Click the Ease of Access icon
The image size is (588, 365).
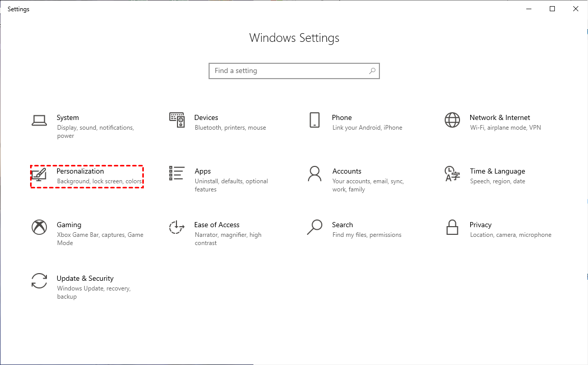click(176, 228)
